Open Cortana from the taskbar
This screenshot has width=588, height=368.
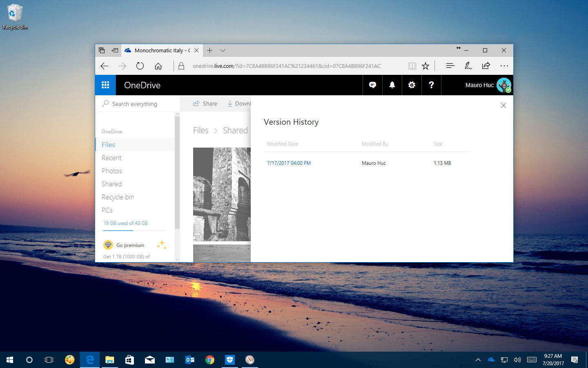[29, 360]
